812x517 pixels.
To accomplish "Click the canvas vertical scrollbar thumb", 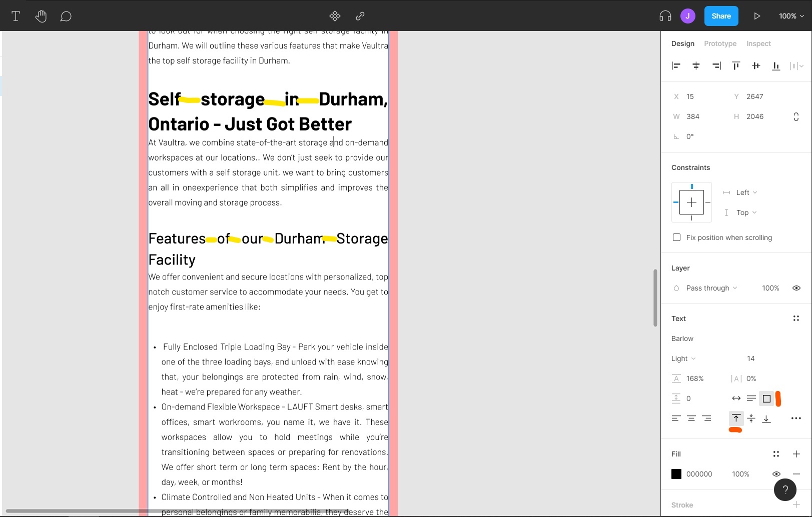I will (x=655, y=298).
